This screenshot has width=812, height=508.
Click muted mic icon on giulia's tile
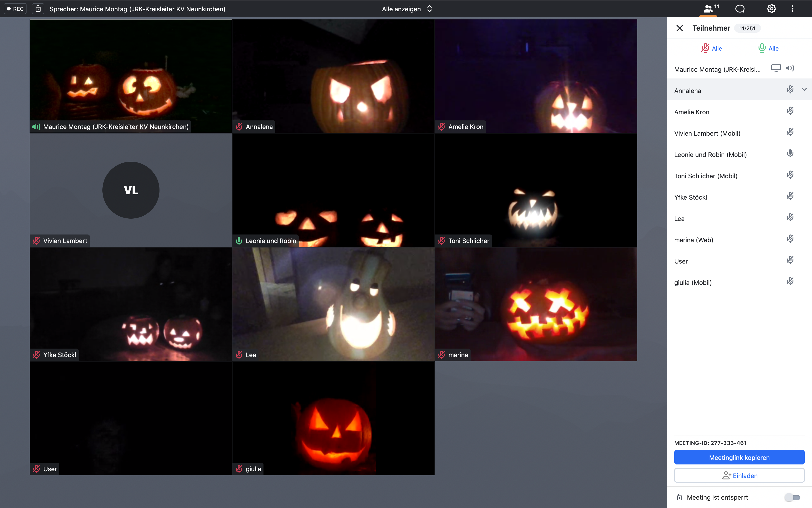pos(239,469)
